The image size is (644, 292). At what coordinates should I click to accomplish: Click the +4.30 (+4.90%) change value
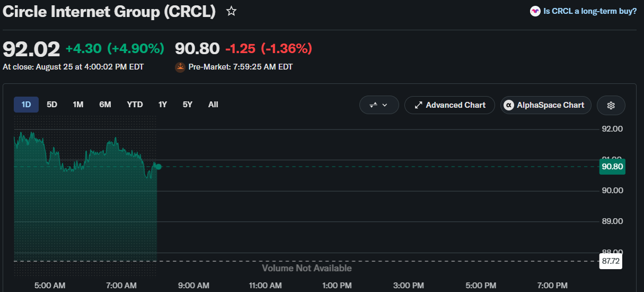point(115,49)
